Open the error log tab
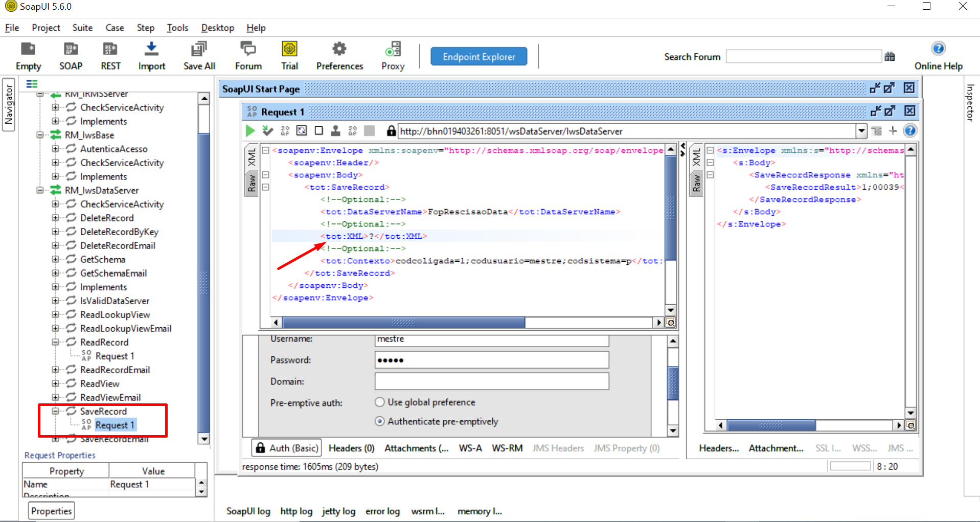The image size is (980, 522). click(382, 511)
